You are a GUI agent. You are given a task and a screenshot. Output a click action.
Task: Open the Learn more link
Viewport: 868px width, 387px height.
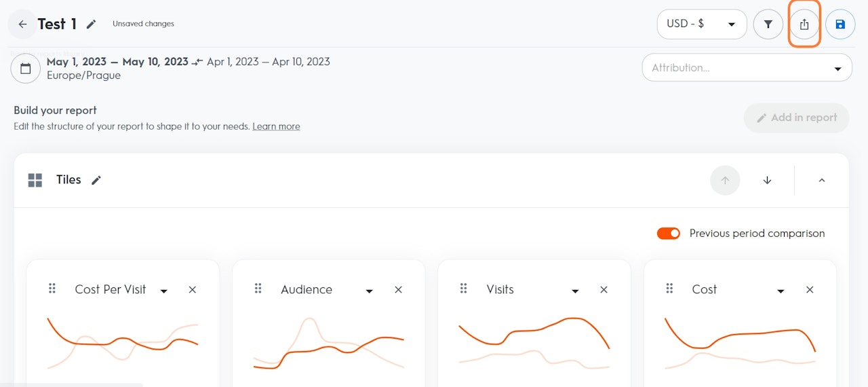[276, 126]
